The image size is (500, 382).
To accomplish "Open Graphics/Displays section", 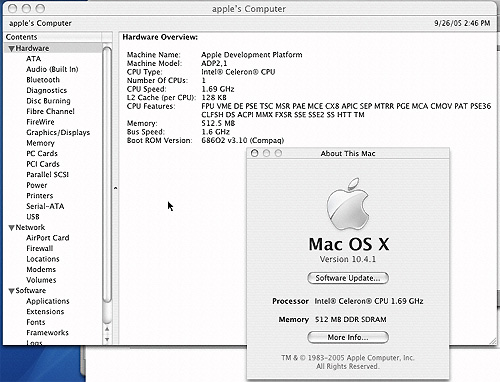I will [x=58, y=132].
